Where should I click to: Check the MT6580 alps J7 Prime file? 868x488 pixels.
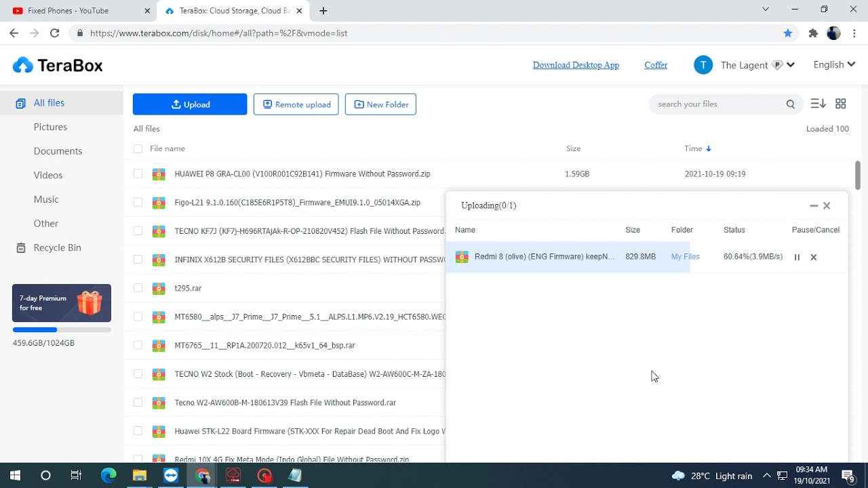[x=138, y=317]
